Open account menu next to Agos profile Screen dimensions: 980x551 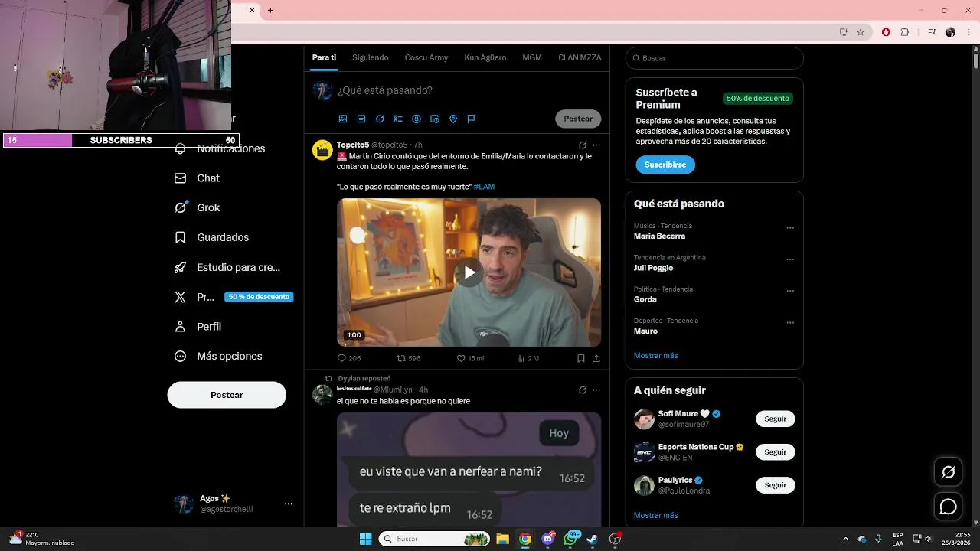click(x=289, y=504)
